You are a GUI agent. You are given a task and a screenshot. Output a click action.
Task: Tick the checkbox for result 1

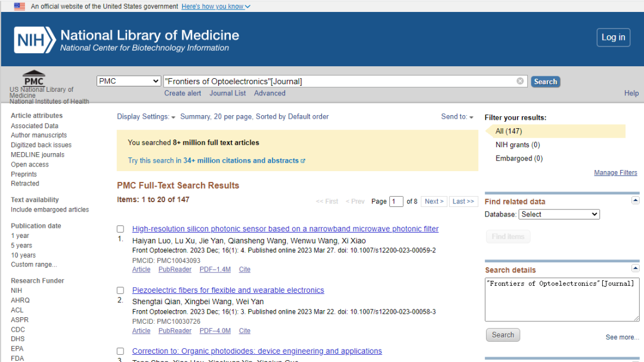pos(120,229)
